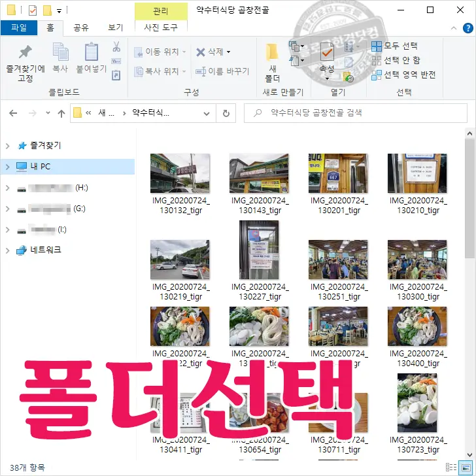The image size is (476, 476).
Task: Open the 보기 ribbon tab
Action: 115,27
